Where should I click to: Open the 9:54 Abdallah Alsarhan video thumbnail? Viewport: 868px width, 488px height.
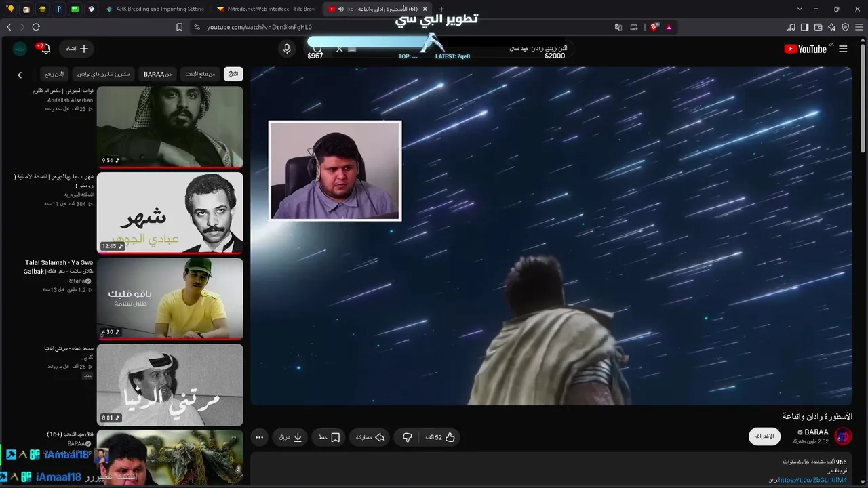(170, 127)
